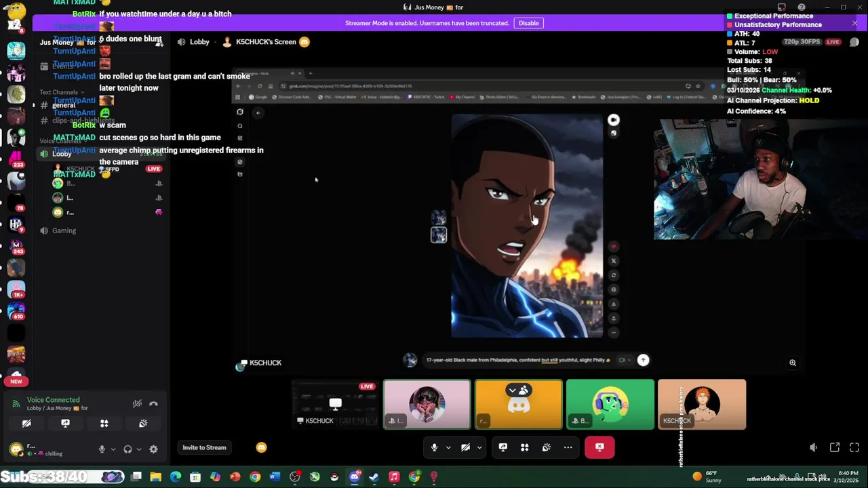868x488 pixels.
Task: Pop out the stream window
Action: (835, 447)
